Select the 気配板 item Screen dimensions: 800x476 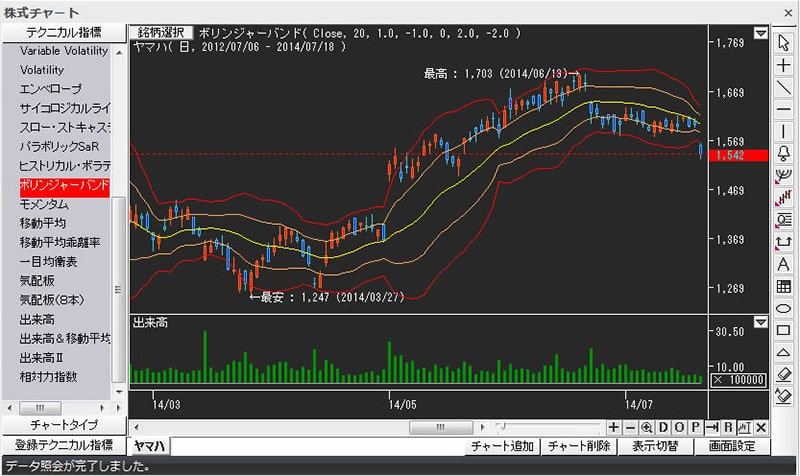click(37, 281)
